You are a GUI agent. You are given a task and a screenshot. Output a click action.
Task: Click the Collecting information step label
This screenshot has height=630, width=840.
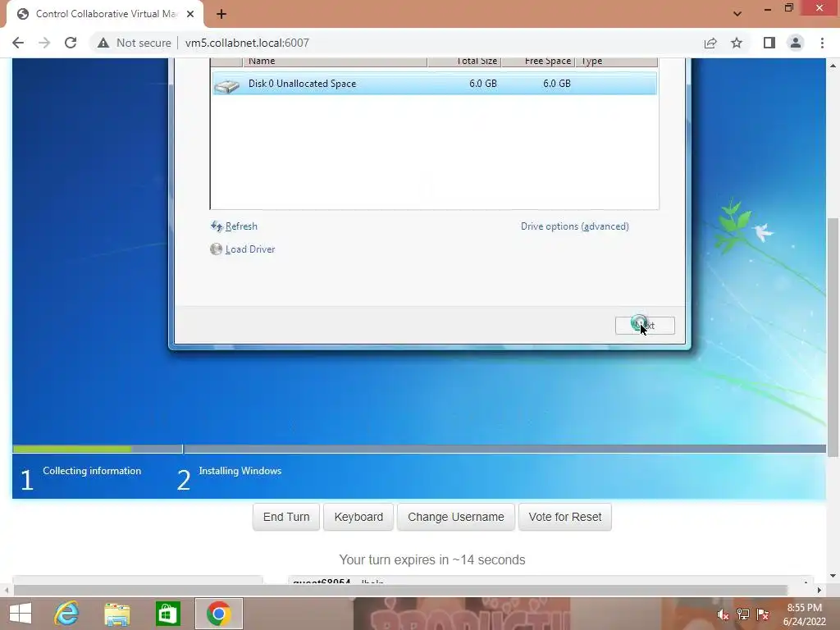(x=92, y=471)
